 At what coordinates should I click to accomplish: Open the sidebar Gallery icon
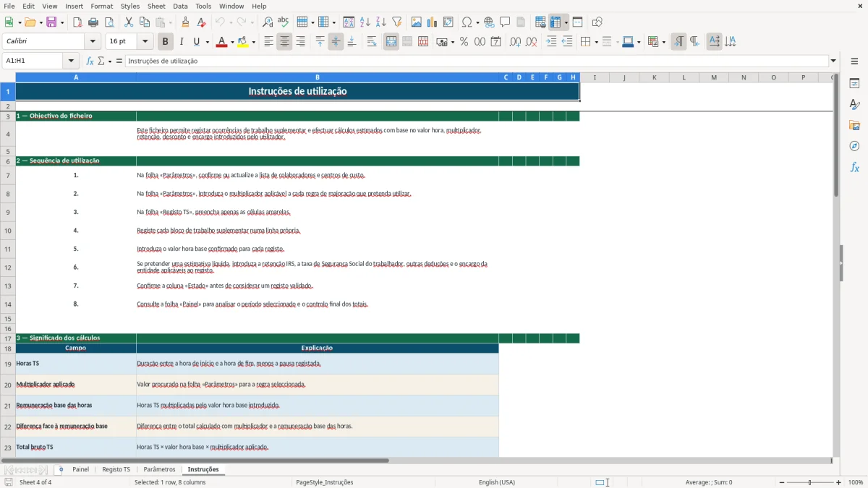854,125
